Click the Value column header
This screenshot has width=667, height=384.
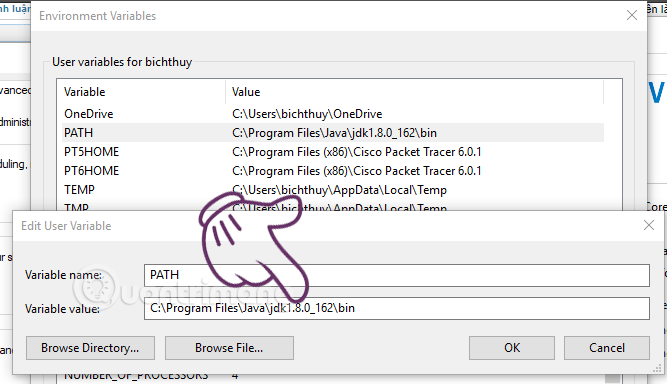pyautogui.click(x=414, y=92)
